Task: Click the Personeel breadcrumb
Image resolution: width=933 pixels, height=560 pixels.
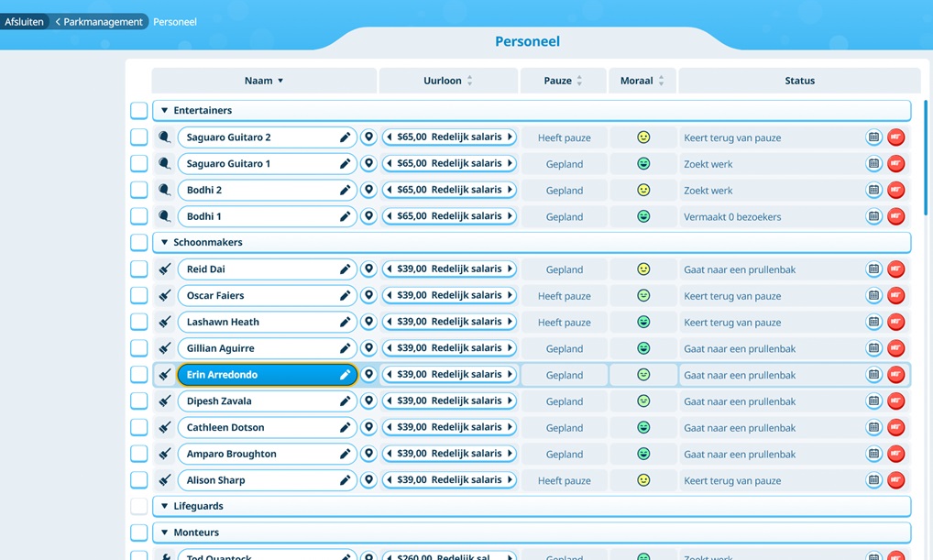Action: 175,22
